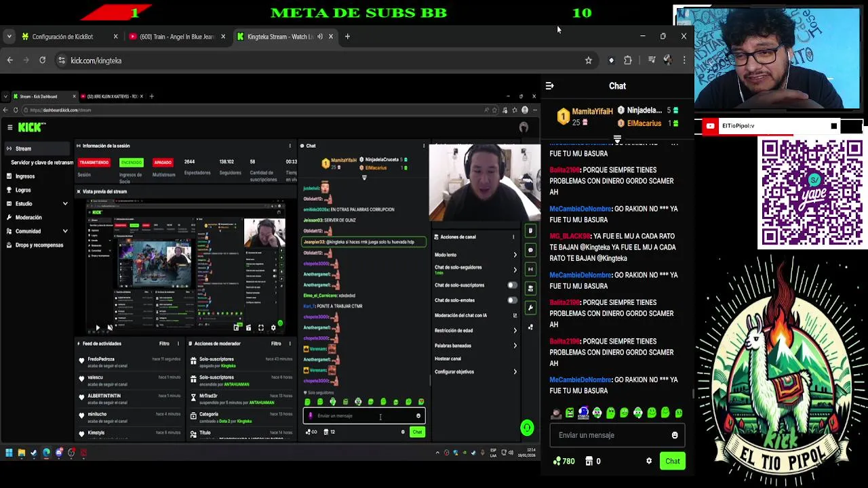Expand Configurar objetivos options

[515, 371]
